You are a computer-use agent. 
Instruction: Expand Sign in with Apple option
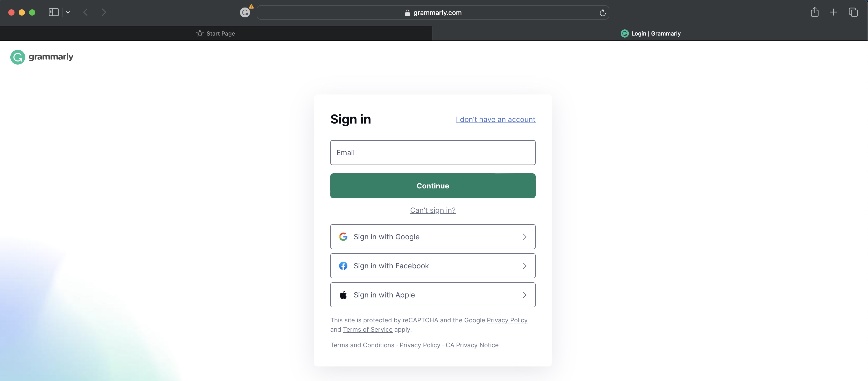(524, 295)
